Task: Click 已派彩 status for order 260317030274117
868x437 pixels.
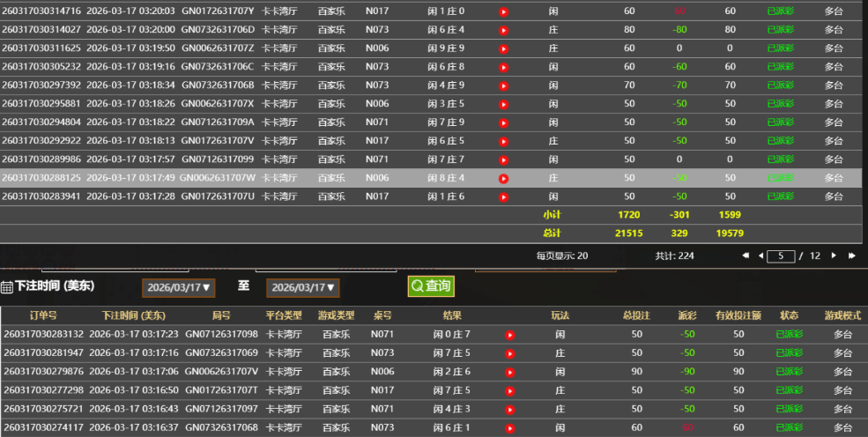Action: click(790, 427)
